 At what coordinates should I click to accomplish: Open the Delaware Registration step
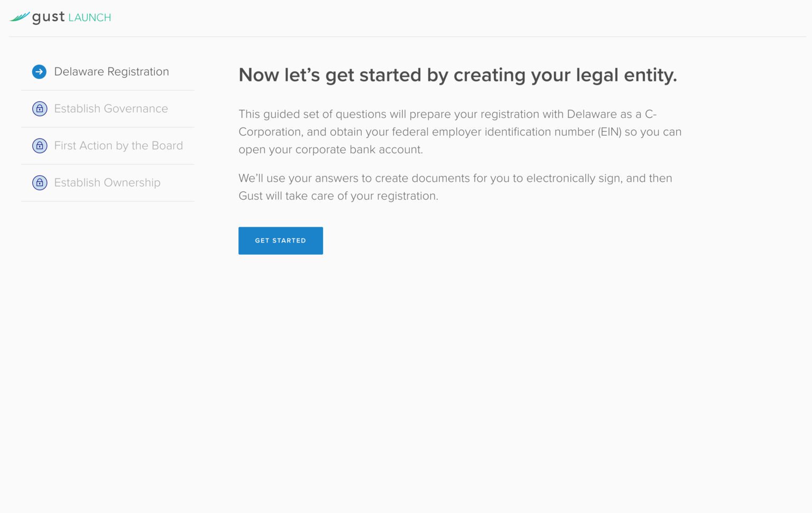point(112,72)
